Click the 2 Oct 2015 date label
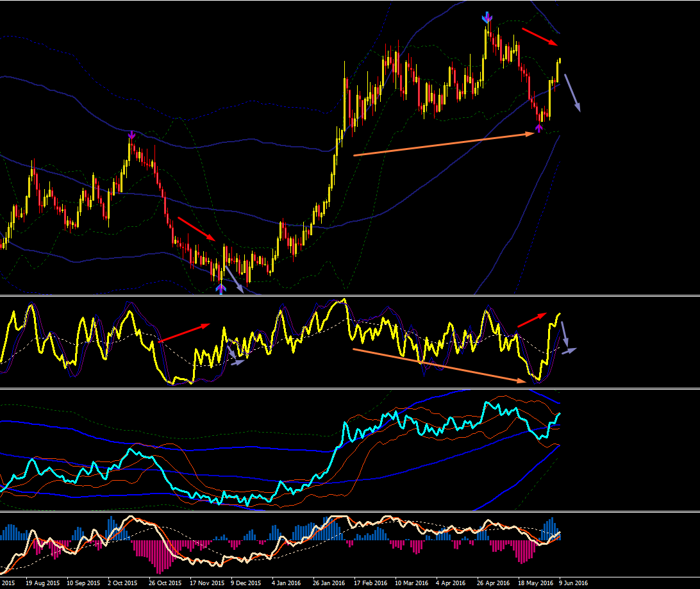 [122, 583]
